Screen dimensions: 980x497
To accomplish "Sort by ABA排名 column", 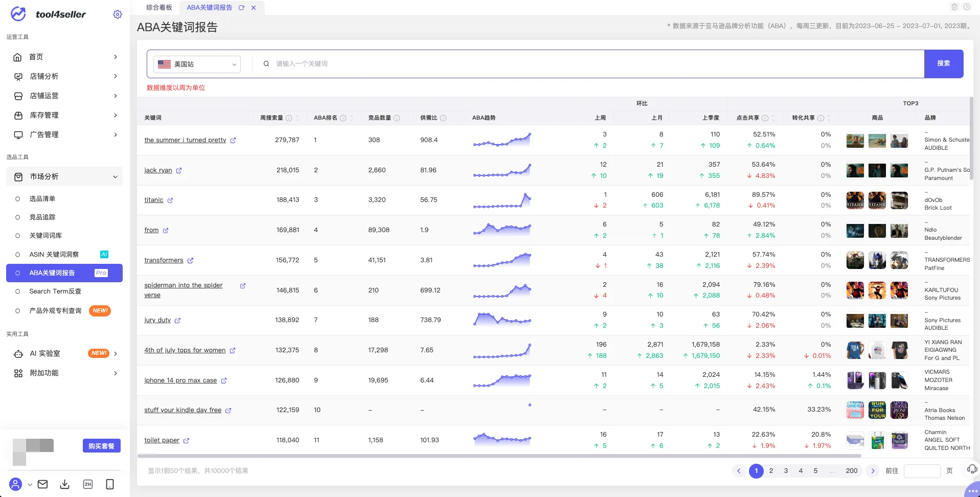I will (352, 118).
